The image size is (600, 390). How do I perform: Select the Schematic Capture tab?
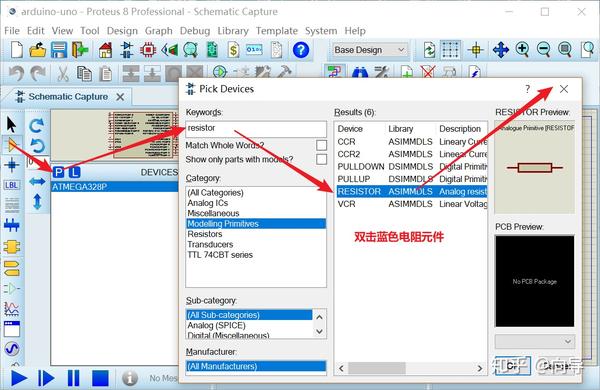pos(68,96)
